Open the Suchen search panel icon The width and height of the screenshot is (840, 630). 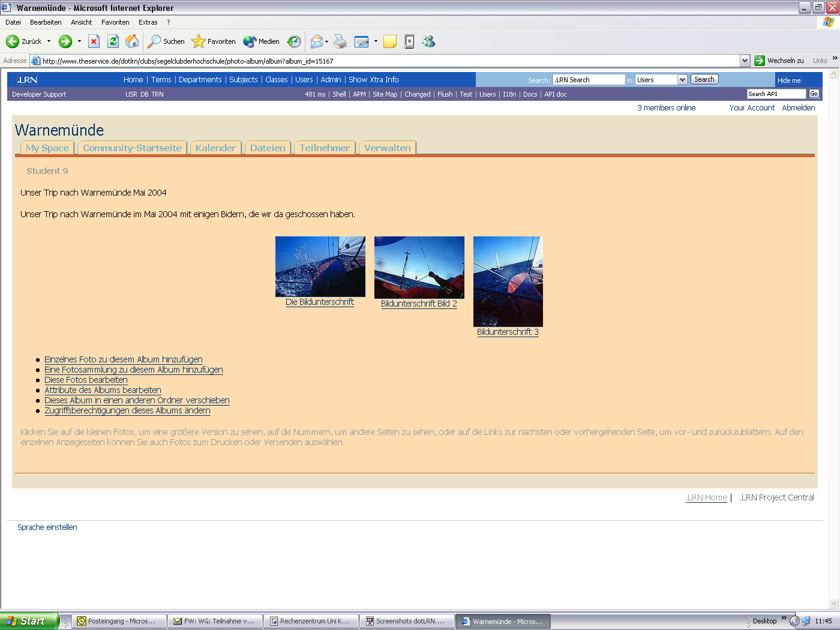point(166,41)
